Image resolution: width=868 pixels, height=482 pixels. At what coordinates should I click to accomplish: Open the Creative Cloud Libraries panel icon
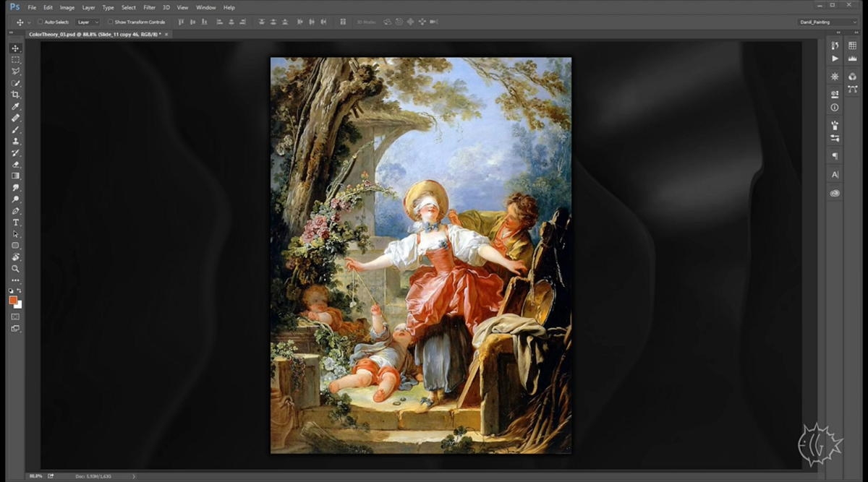click(x=835, y=193)
